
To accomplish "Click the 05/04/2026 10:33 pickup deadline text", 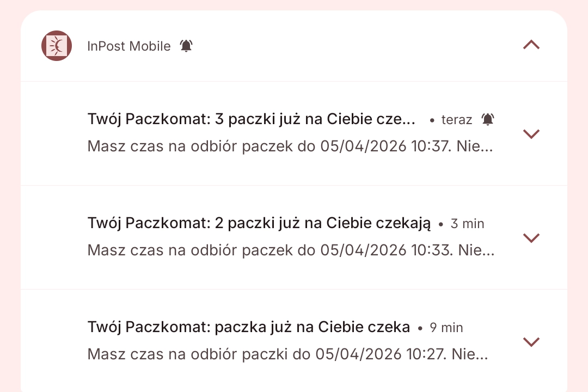I will pos(385,250).
